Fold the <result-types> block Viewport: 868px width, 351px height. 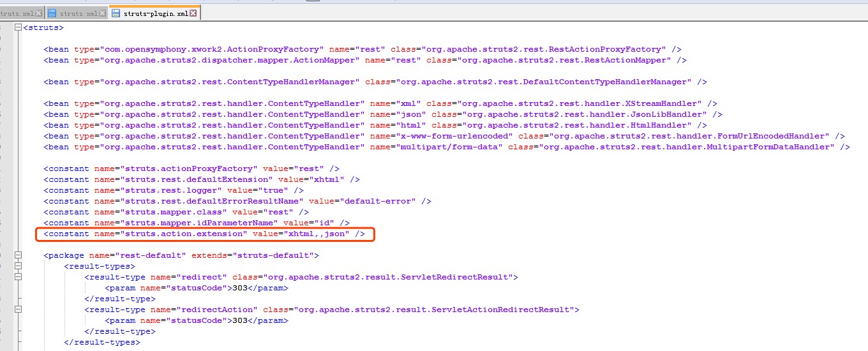(18, 266)
